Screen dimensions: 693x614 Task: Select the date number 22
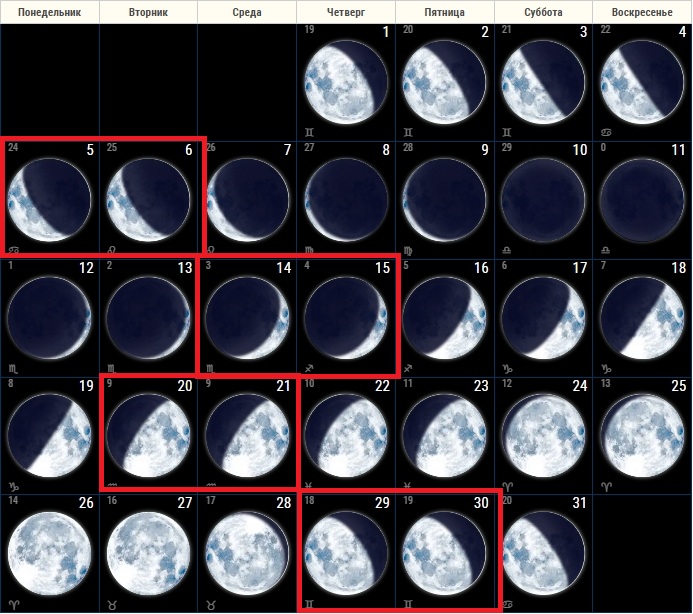(382, 386)
